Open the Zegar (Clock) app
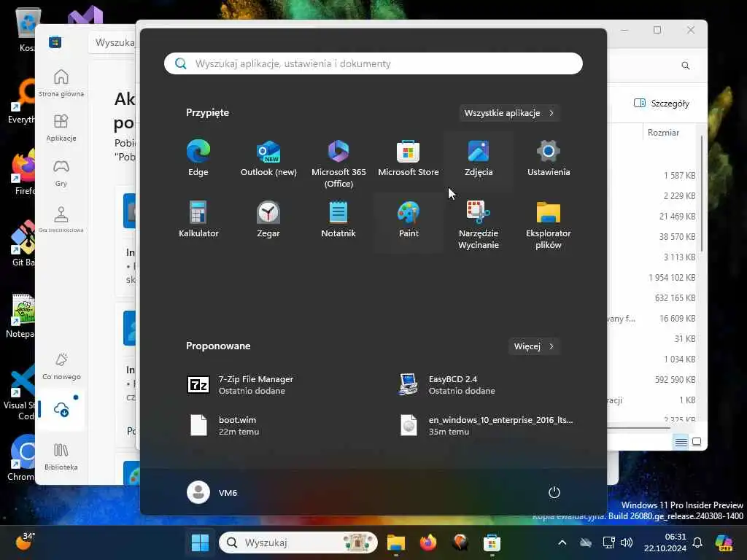 268,220
